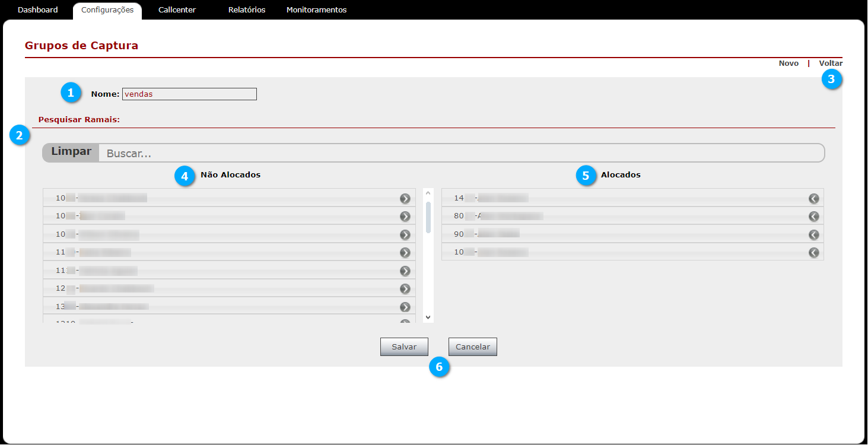The width and height of the screenshot is (868, 445).
Task: Remove allocated extension starting with 90
Action: 814,234
